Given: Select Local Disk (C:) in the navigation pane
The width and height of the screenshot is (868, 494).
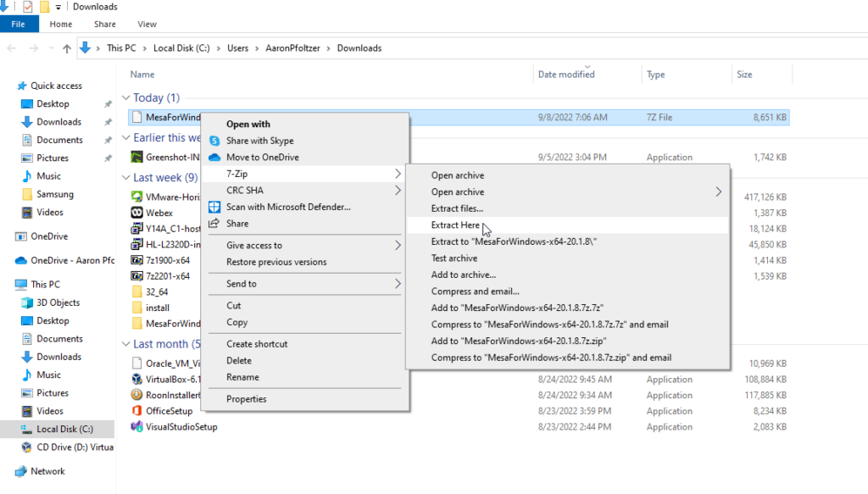Looking at the screenshot, I should (58, 430).
